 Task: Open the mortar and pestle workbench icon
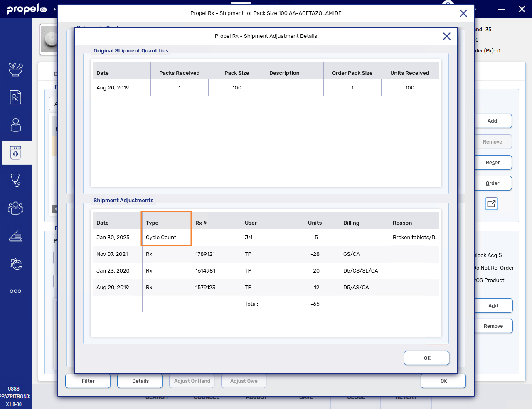click(x=16, y=69)
